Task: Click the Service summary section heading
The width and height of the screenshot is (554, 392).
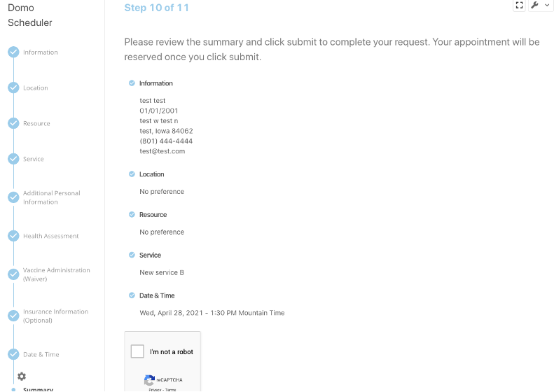Action: [150, 255]
